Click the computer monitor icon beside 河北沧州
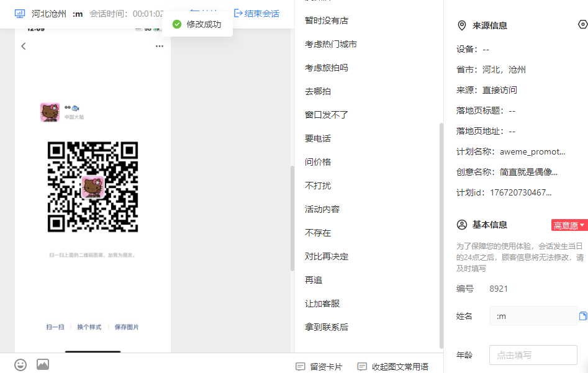The width and height of the screenshot is (588, 373). tap(19, 14)
